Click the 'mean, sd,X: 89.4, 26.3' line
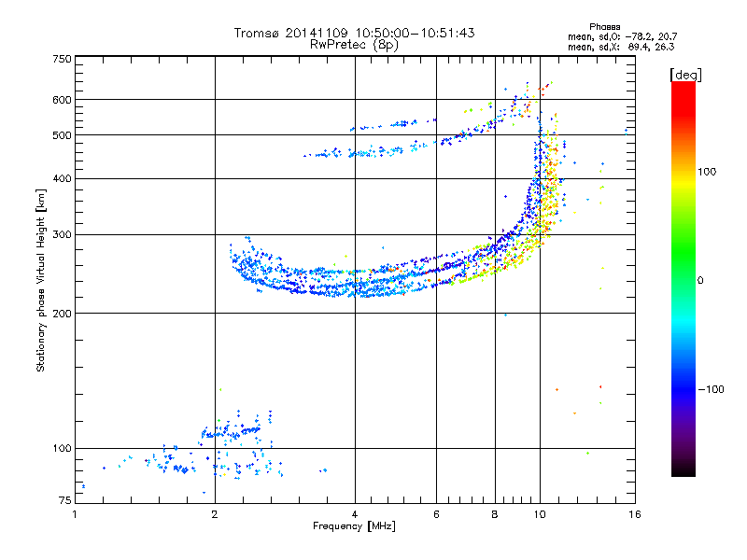 [621, 47]
